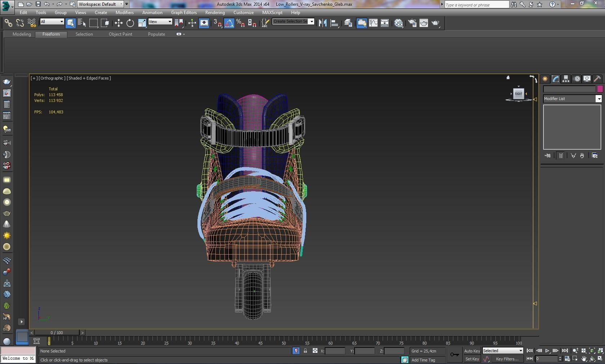
Task: Open Workspace: Default dropdown
Action: click(x=101, y=4)
